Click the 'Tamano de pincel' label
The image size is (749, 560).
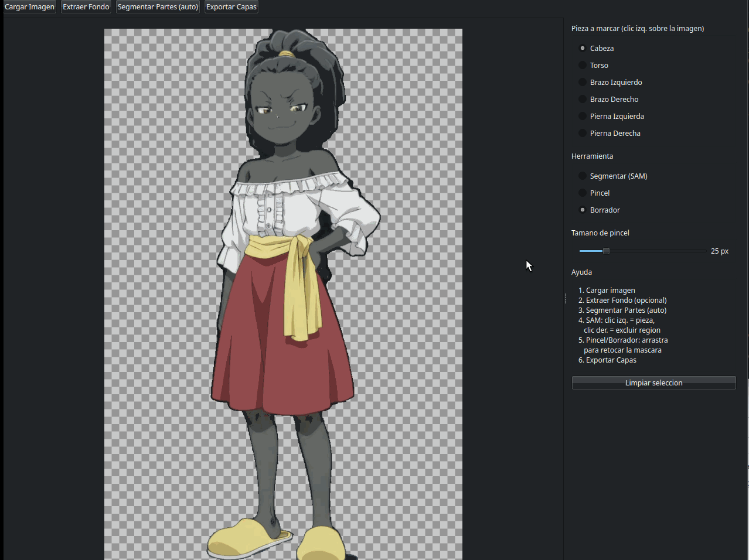click(x=600, y=233)
